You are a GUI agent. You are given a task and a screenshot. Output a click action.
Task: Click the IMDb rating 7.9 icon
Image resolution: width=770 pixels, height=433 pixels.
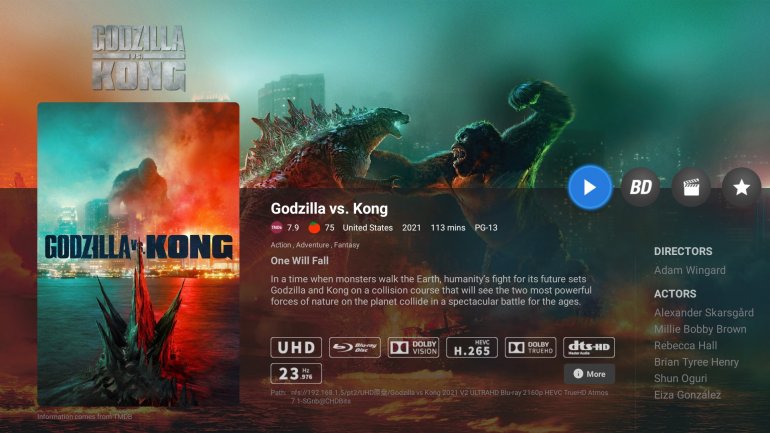pos(277,228)
